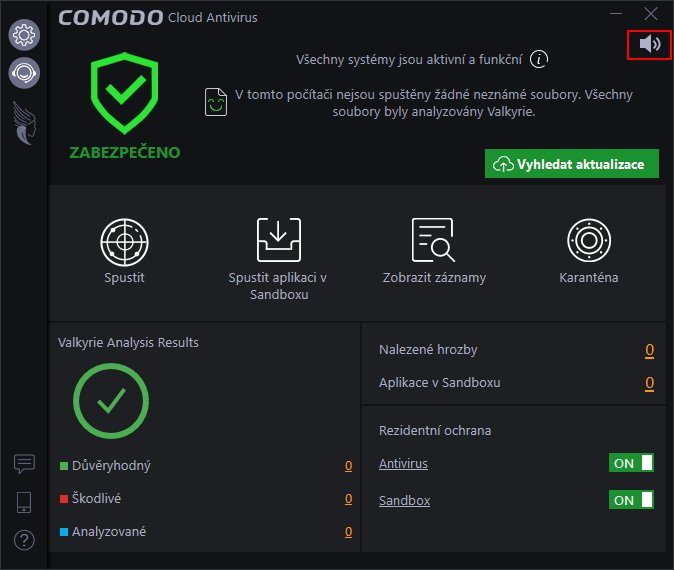Click Zobrazit záznamy logs icon

[x=434, y=240]
